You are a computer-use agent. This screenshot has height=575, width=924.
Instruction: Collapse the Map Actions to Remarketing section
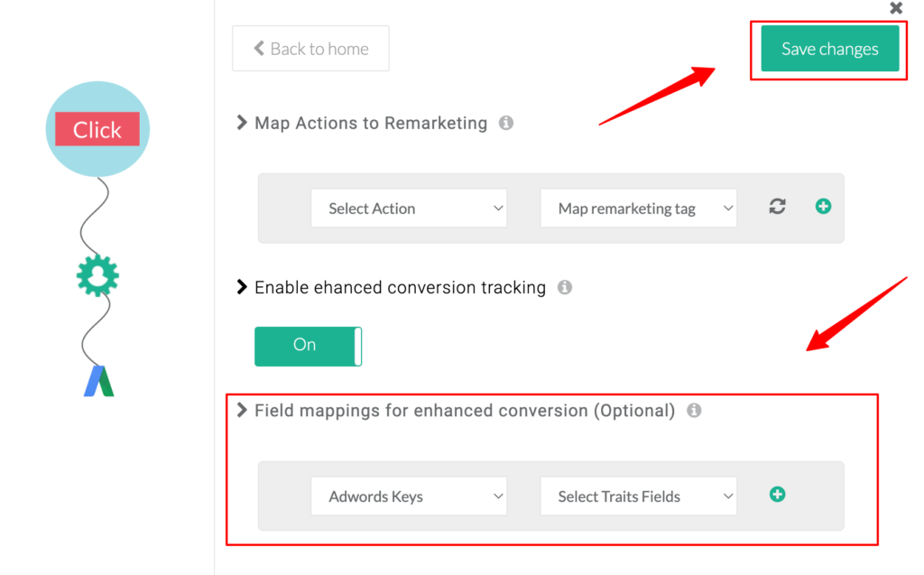click(242, 123)
